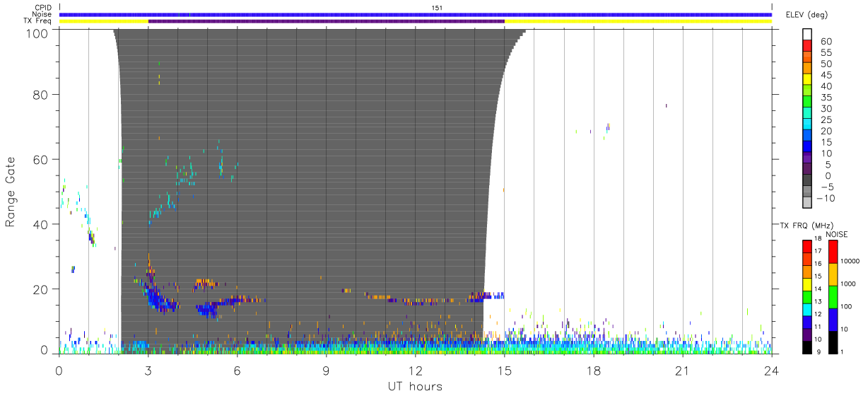The height and width of the screenshot is (401, 868).
Task: Click ELEV colorbar label 55
Action: tap(826, 53)
